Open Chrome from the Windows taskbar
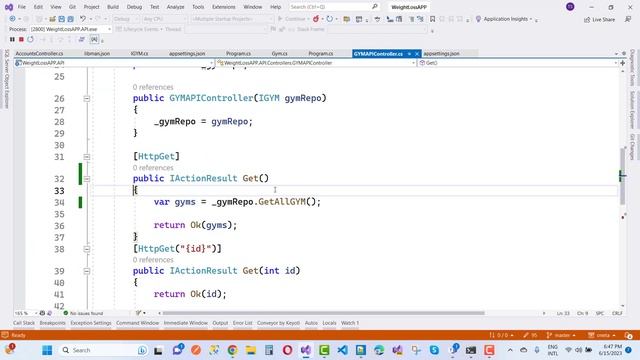 point(233,350)
